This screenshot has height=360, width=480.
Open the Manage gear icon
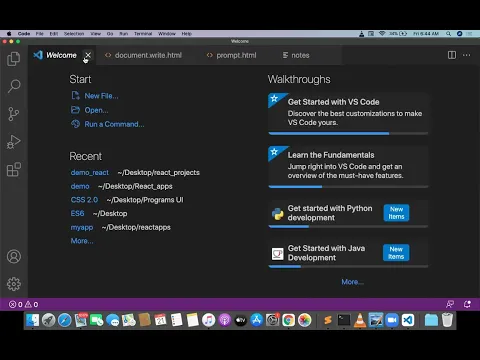coord(14,284)
